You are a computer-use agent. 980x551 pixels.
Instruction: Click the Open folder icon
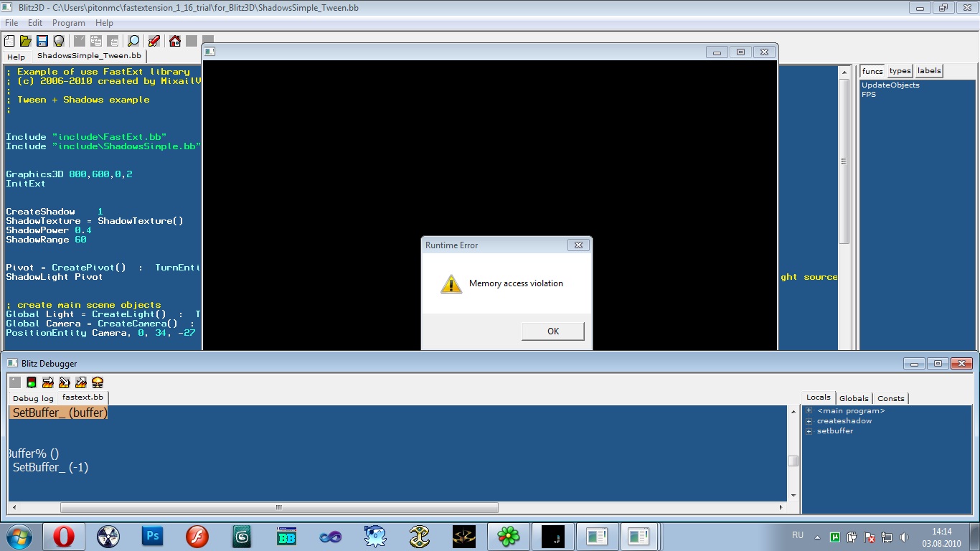point(26,41)
